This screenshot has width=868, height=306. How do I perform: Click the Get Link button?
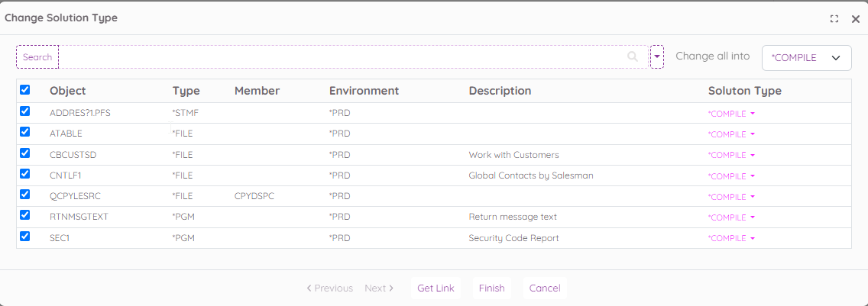pyautogui.click(x=436, y=288)
